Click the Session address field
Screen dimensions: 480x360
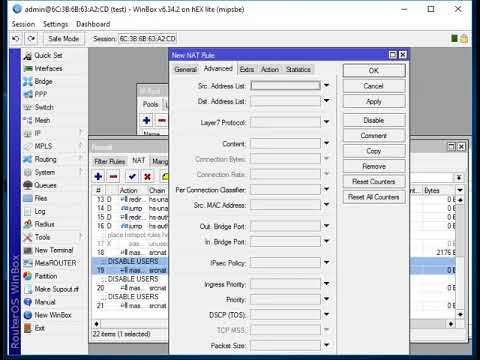click(x=148, y=39)
